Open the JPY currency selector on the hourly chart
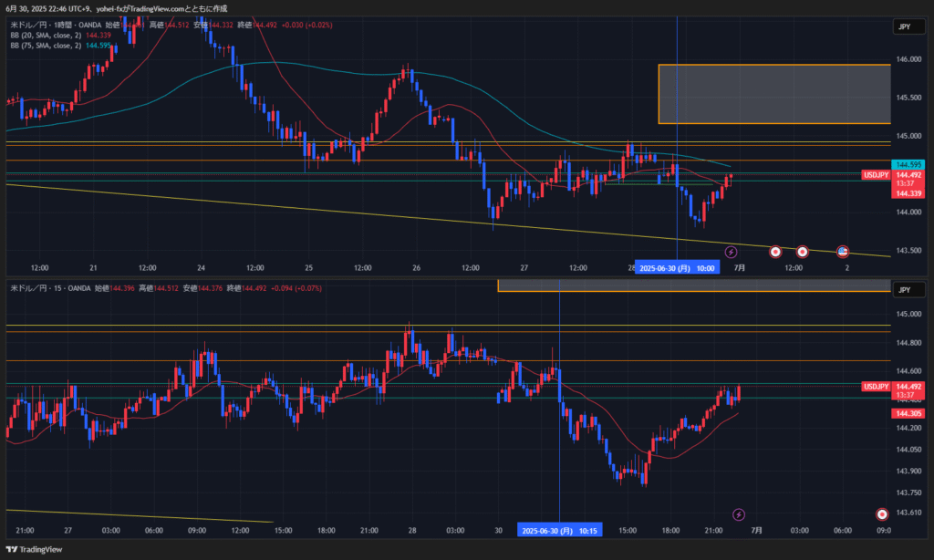Viewport: 934px width, 560px height. pos(908,26)
